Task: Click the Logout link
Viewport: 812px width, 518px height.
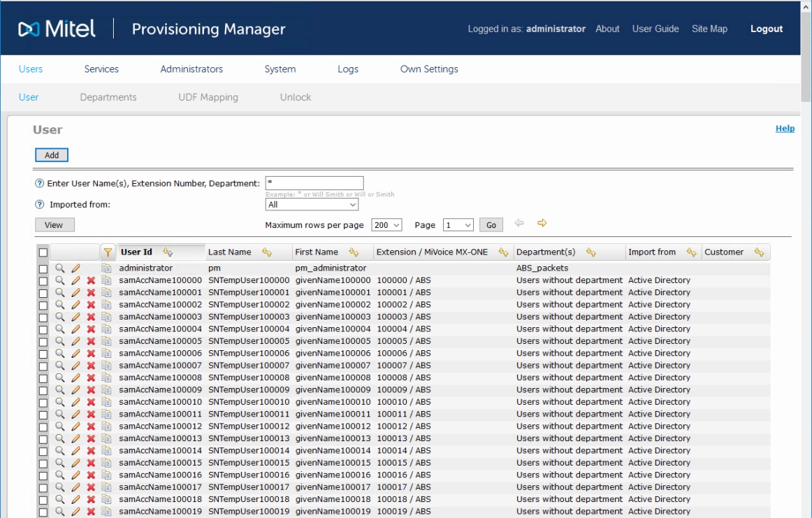Action: point(766,29)
